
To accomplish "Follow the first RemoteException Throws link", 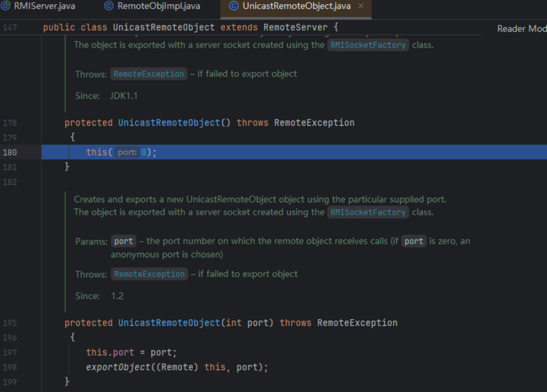I will coord(149,74).
